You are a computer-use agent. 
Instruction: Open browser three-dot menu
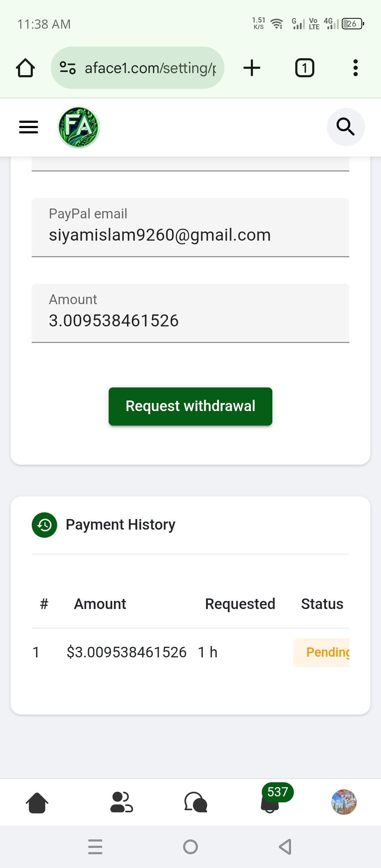click(356, 68)
